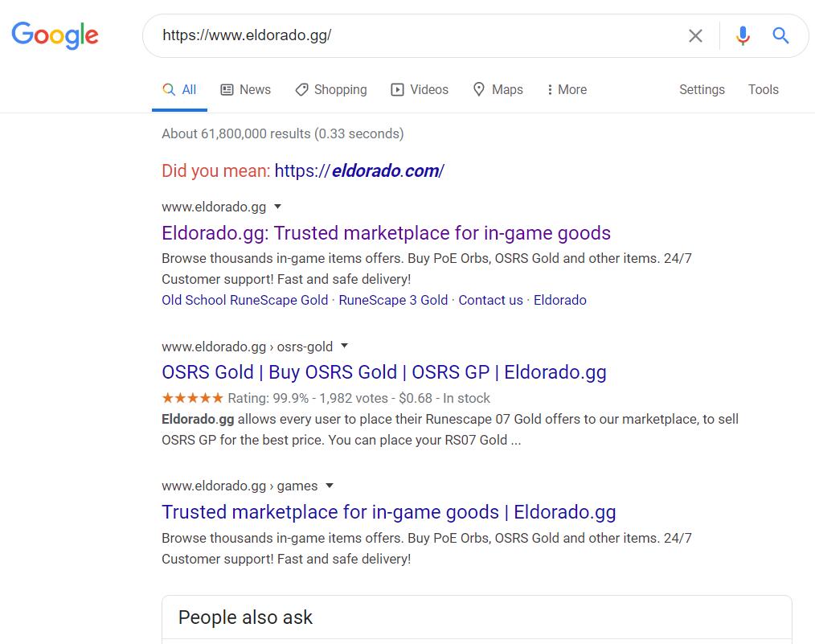
Task: Click the 'www.eldorado.gg › osrs-gold' URL text
Action: [247, 347]
